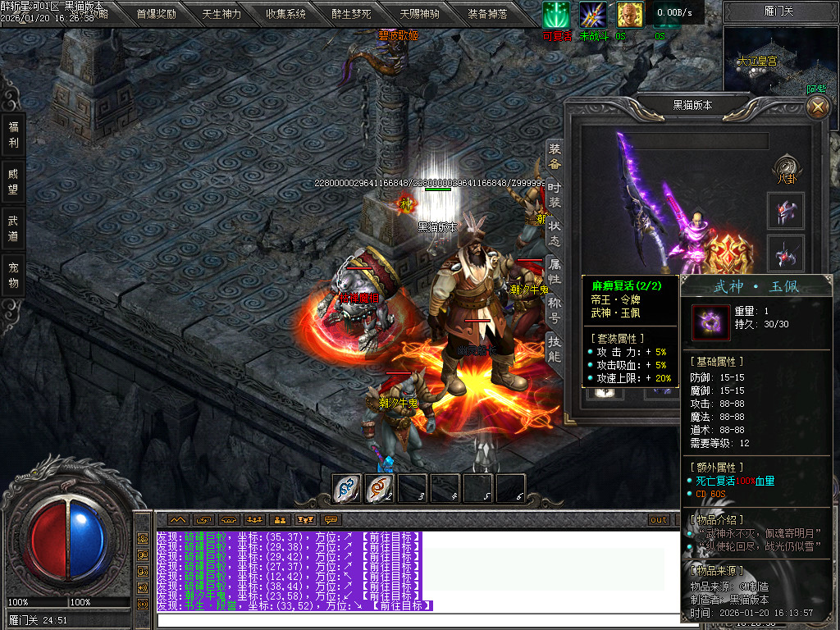
Task: Open the 福利 side menu
Action: point(13,135)
